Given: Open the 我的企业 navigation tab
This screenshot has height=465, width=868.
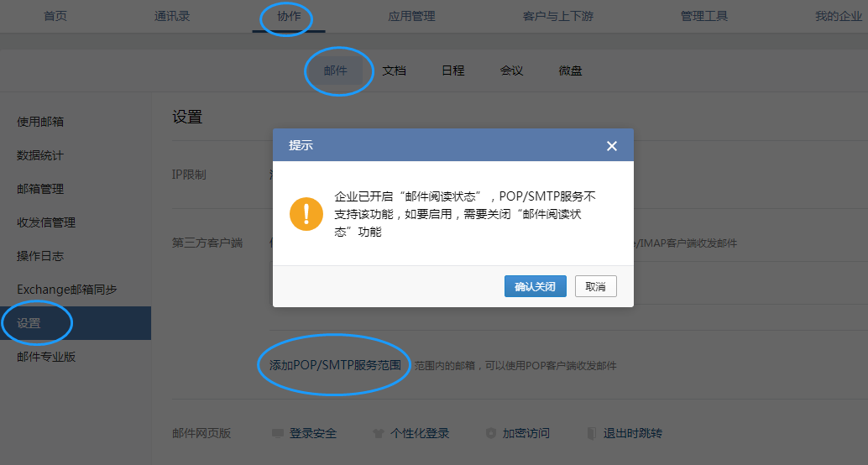Looking at the screenshot, I should coord(839,16).
